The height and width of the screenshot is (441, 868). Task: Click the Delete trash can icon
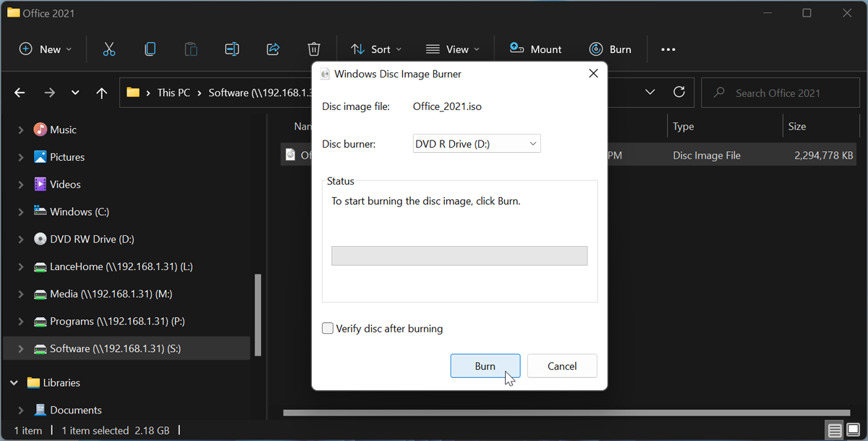(314, 49)
